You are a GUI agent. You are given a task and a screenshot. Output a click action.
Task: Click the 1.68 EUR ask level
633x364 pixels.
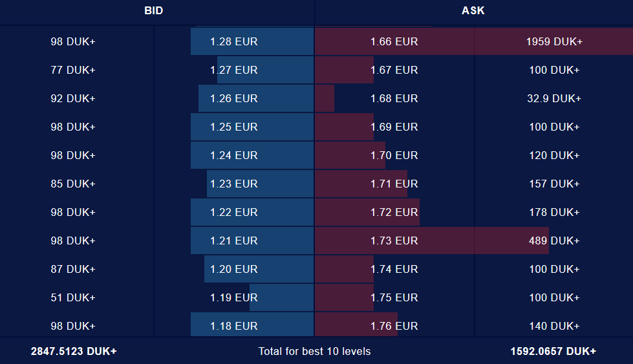(394, 98)
